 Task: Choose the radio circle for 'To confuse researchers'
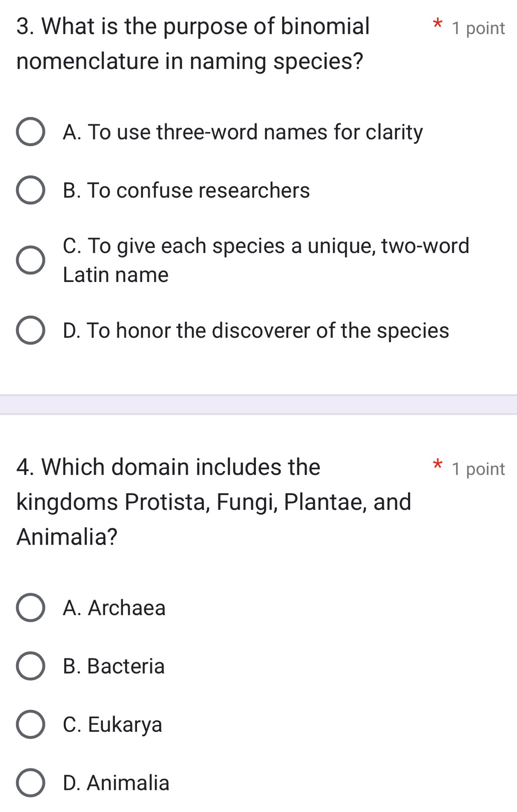click(x=31, y=190)
